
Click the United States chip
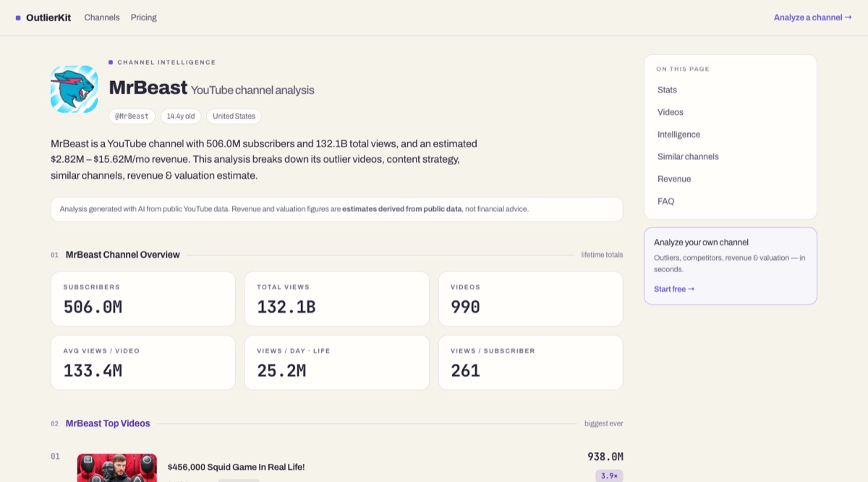pyautogui.click(x=234, y=116)
